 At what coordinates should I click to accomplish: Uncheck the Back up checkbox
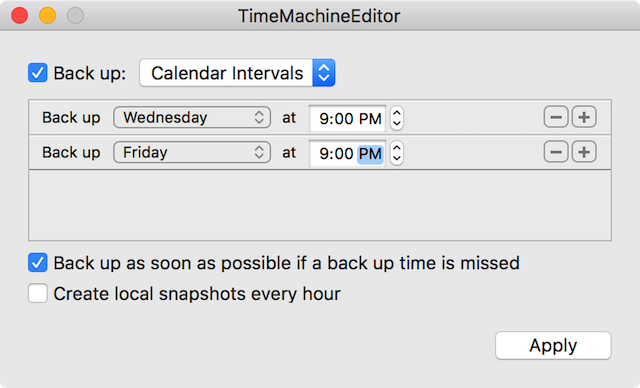pyautogui.click(x=38, y=73)
